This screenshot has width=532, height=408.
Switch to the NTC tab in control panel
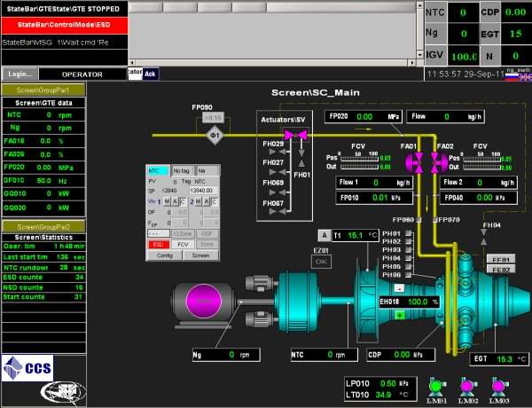click(x=157, y=169)
